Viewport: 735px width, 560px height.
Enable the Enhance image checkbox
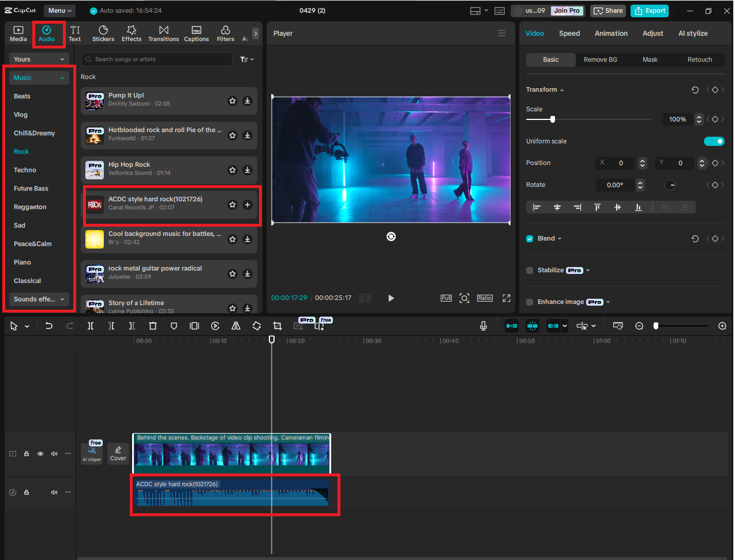pyautogui.click(x=530, y=302)
